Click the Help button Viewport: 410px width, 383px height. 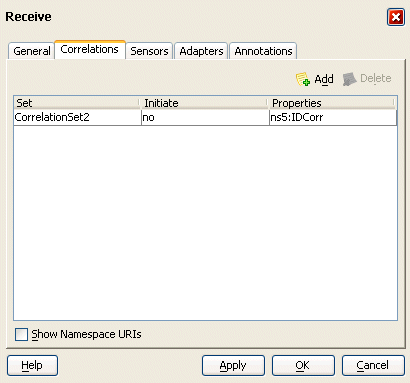pos(32,365)
